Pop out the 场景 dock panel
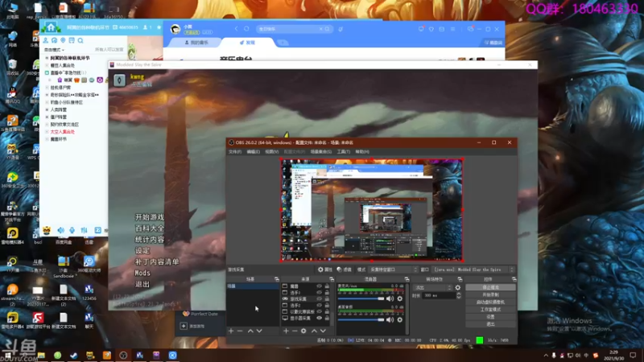 click(x=276, y=279)
